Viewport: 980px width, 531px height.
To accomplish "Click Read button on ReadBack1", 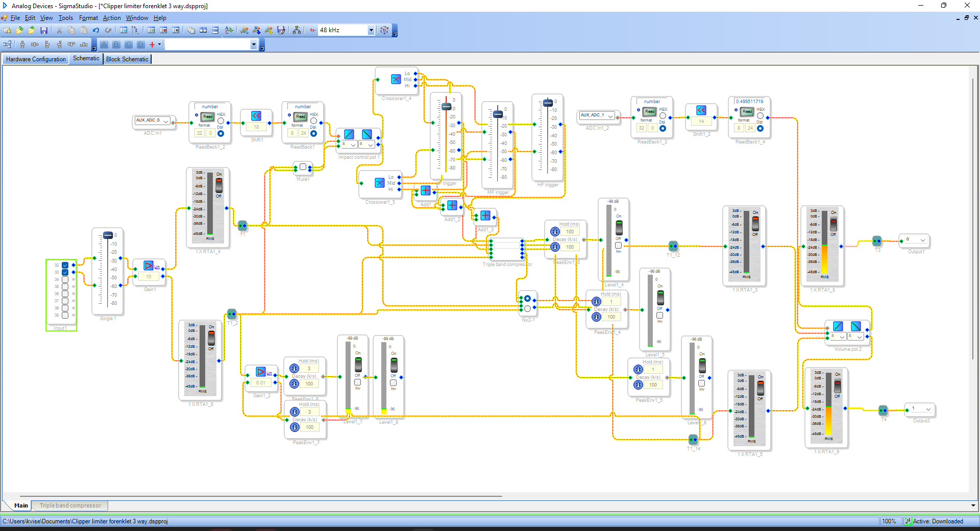I will coord(301,117).
